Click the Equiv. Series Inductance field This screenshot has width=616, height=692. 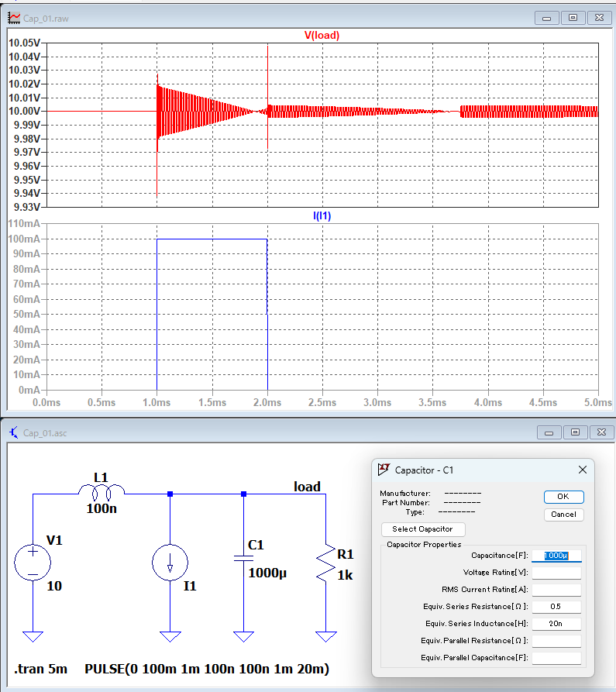(556, 624)
